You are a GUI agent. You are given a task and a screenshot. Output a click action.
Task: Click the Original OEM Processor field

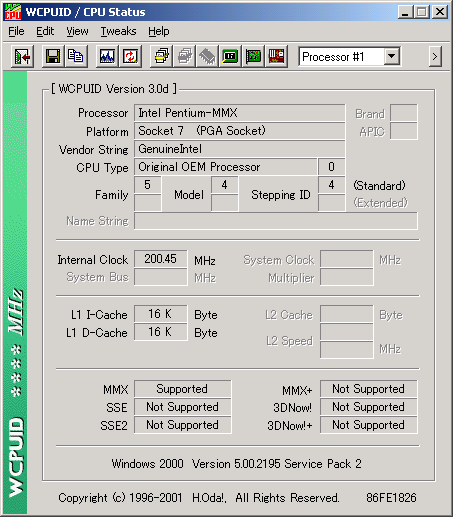coord(225,167)
